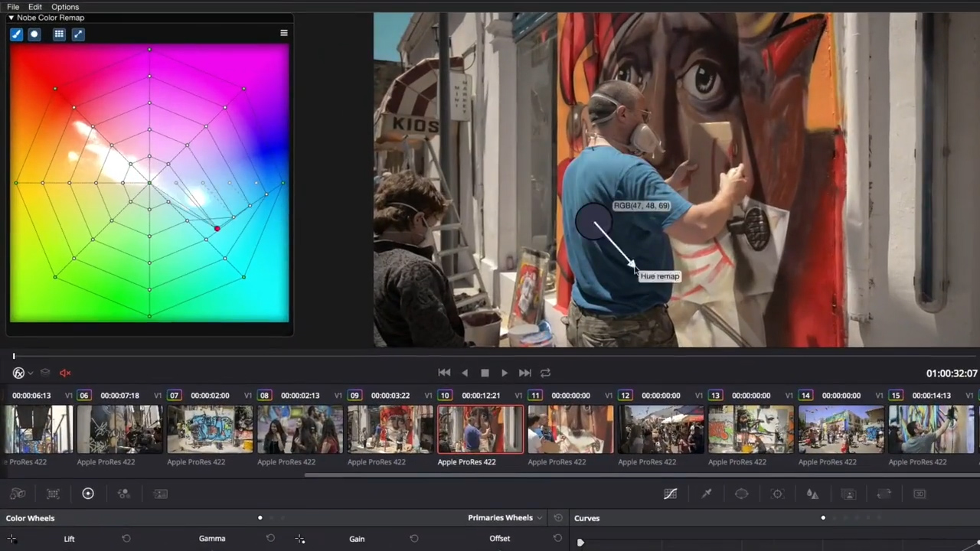Toggle loop playback
Screen dimensions: 980x551
pos(545,373)
